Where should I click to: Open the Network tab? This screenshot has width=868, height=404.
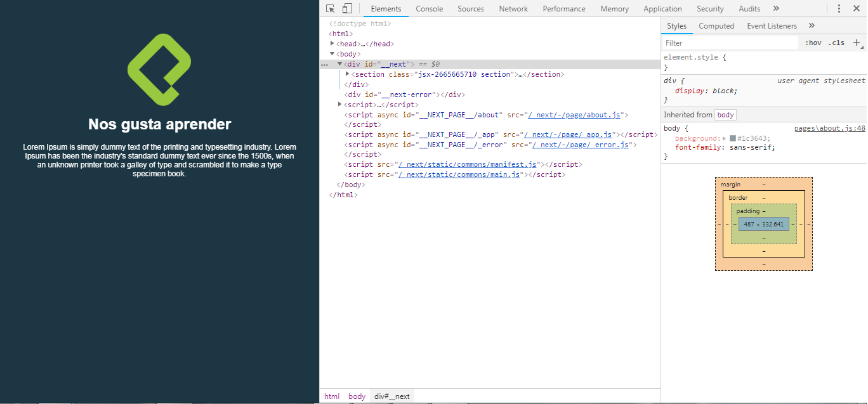[x=513, y=9]
